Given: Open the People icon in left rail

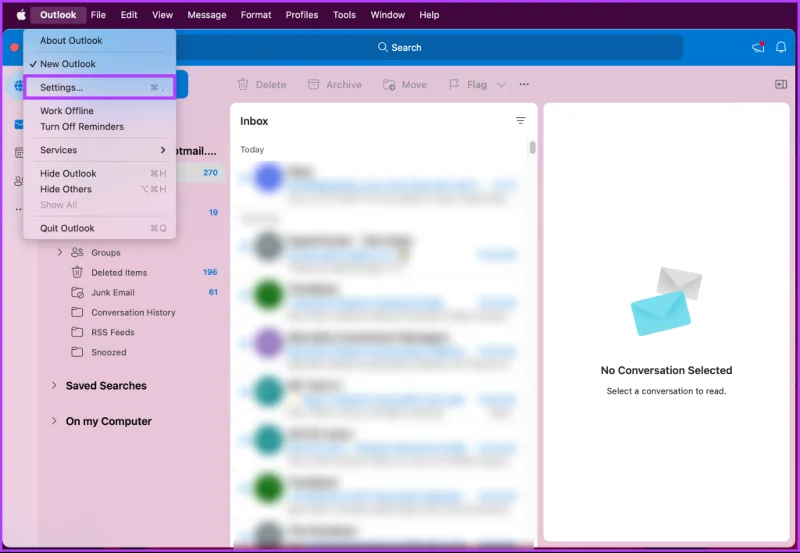Looking at the screenshot, I should click(x=19, y=181).
